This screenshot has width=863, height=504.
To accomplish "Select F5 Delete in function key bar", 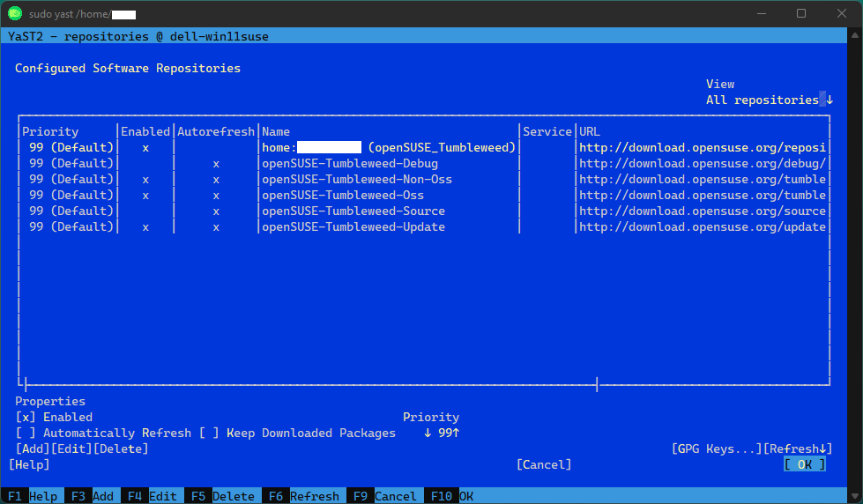I will coord(222,496).
